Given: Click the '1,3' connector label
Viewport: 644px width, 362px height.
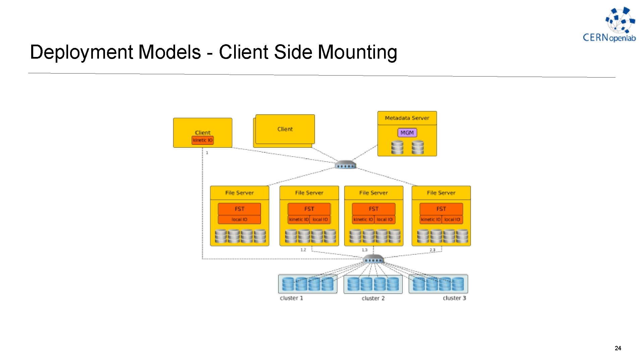Looking at the screenshot, I should coord(365,250).
